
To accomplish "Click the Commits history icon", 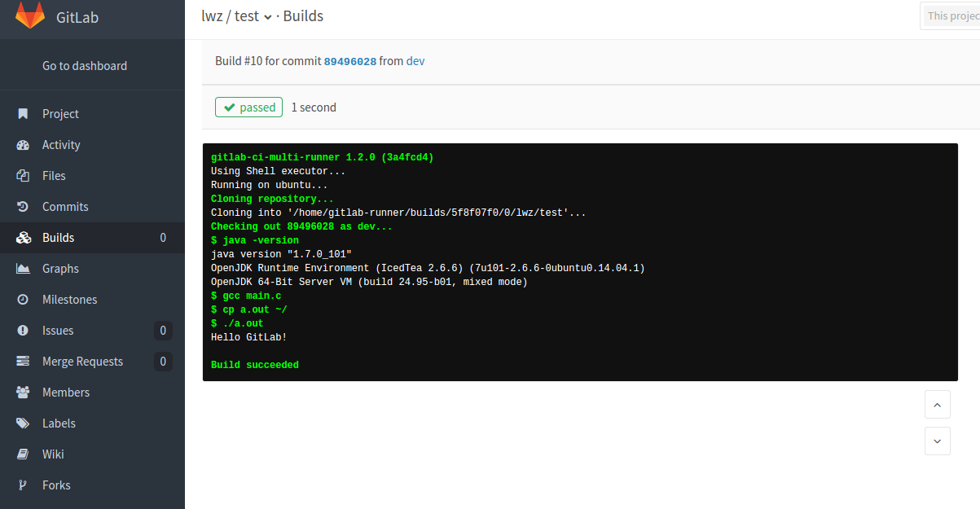I will coord(24,207).
